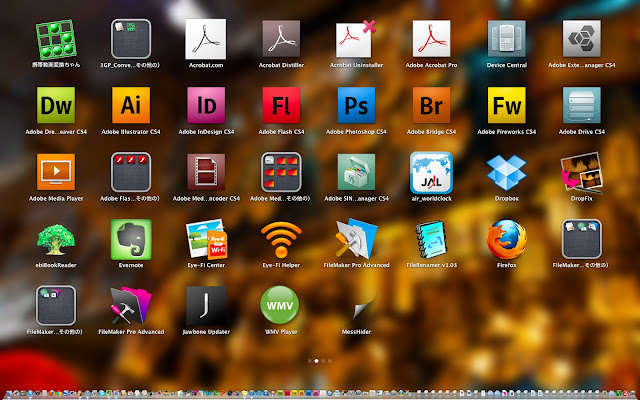Open Device Central
This screenshot has width=640, height=400.
coord(507,39)
